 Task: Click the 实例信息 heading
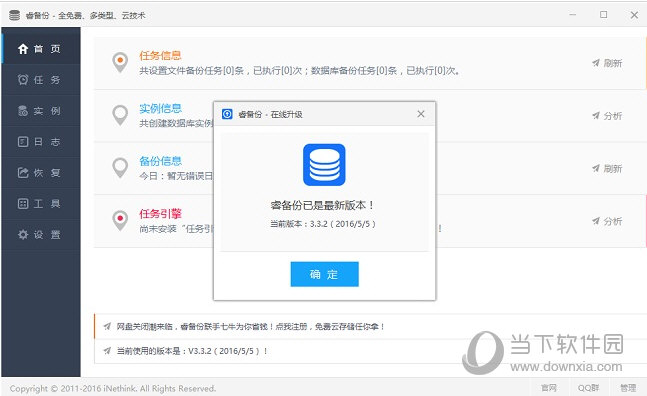[x=160, y=108]
